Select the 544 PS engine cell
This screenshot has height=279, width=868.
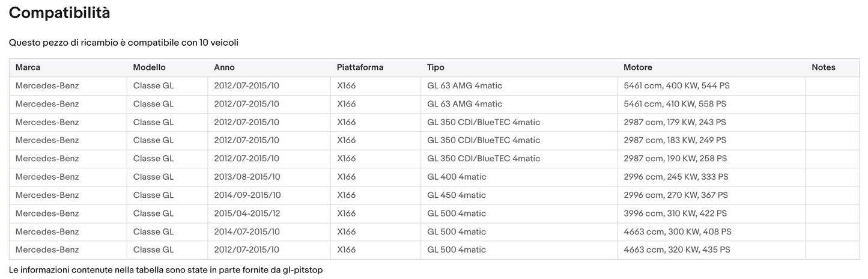tap(676, 86)
